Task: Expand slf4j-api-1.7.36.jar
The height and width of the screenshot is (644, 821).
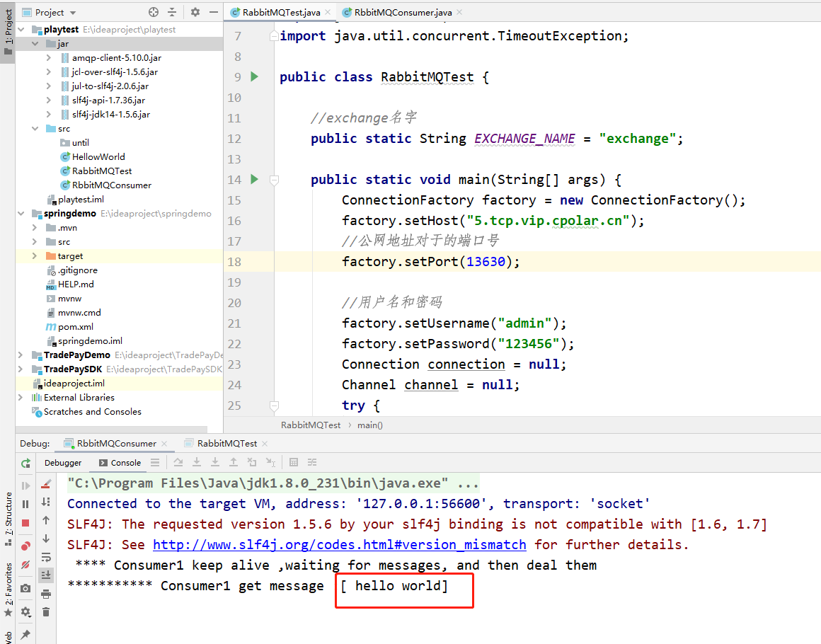Action: (x=49, y=100)
